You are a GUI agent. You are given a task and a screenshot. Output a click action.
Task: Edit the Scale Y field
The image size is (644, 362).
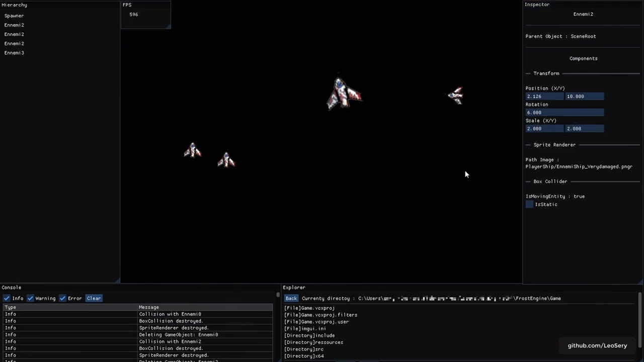point(585,128)
